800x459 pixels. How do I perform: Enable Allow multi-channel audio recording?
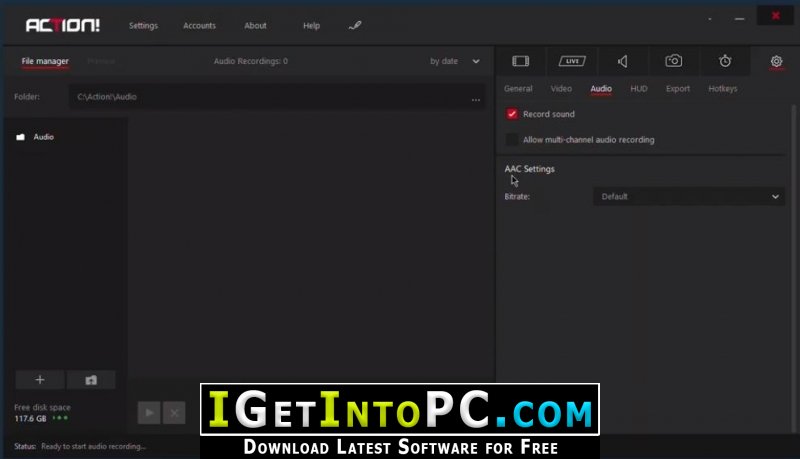tap(512, 139)
